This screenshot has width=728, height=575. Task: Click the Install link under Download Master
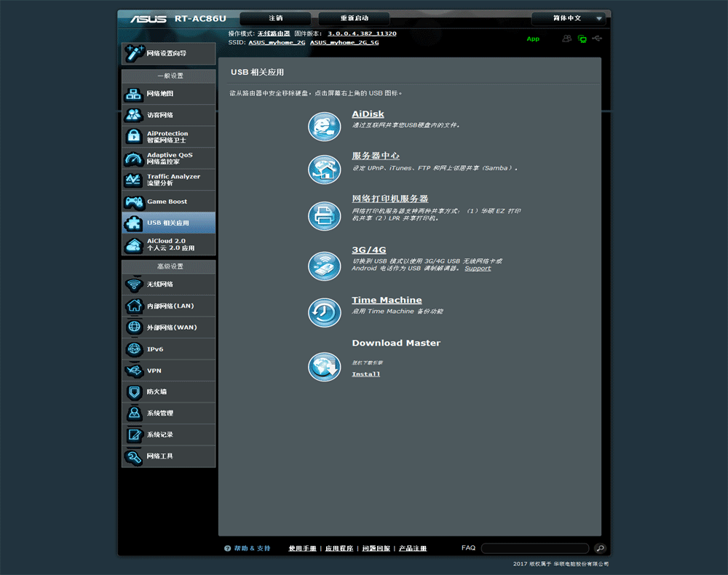pyautogui.click(x=365, y=374)
